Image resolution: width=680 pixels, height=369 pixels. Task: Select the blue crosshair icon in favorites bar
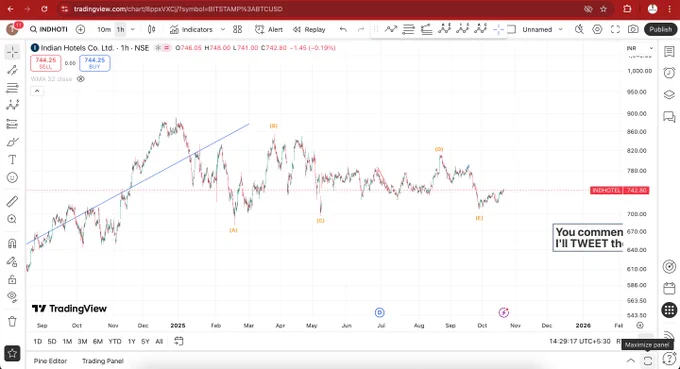coord(498,29)
